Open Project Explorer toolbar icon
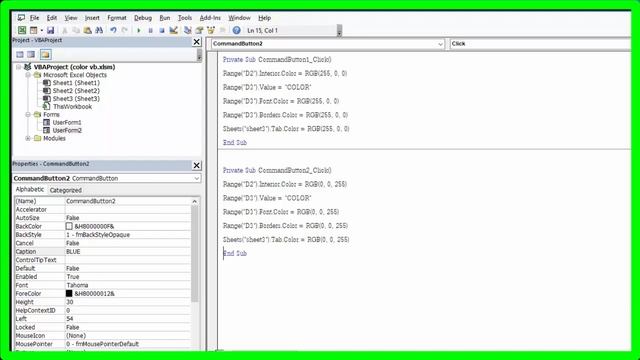The width and height of the screenshot is (640, 360). click(187, 30)
